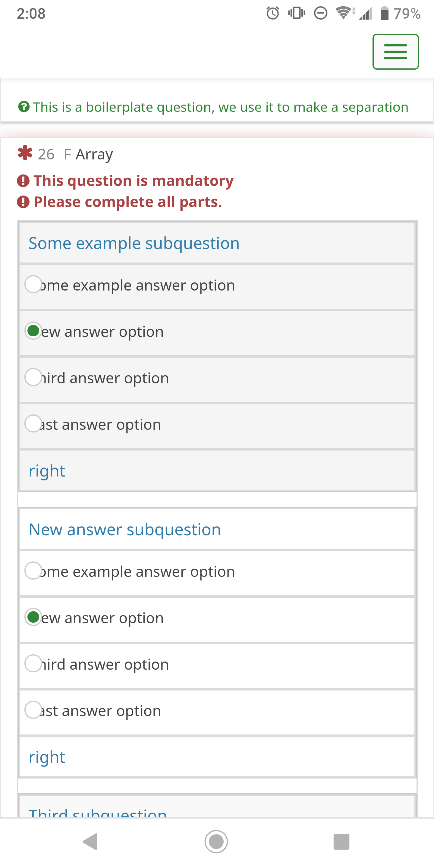Tap the Android recent apps button

click(341, 842)
